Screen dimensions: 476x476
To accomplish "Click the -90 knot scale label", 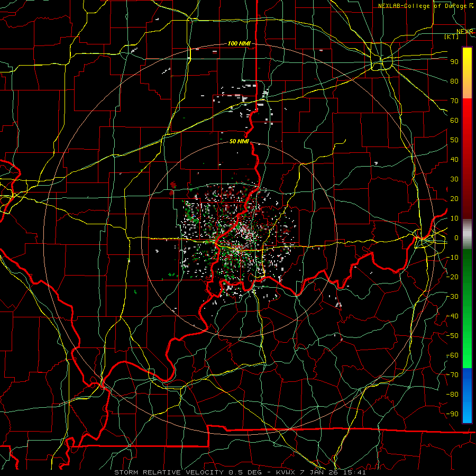I will tap(453, 414).
